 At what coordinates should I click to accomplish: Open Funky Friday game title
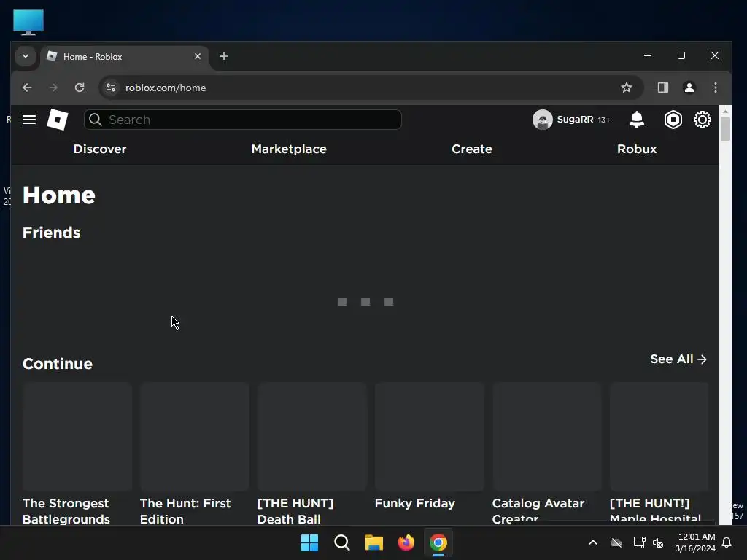pos(415,503)
